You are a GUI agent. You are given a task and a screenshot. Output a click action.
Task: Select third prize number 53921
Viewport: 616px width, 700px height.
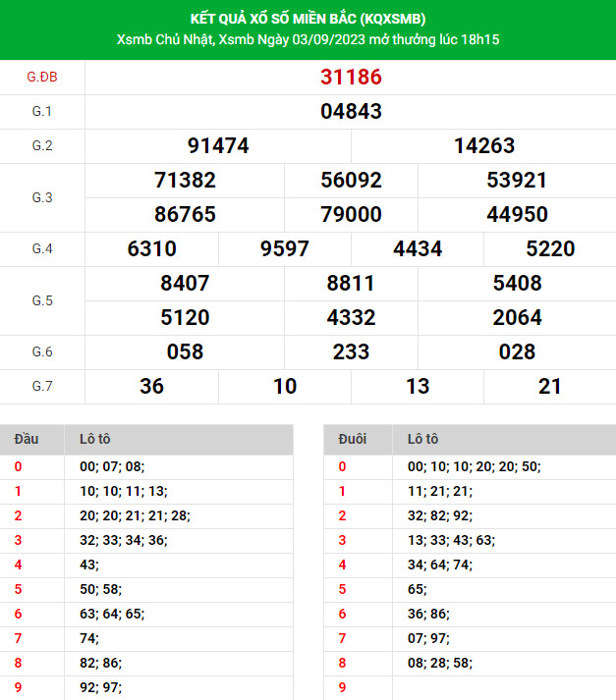pos(517,180)
